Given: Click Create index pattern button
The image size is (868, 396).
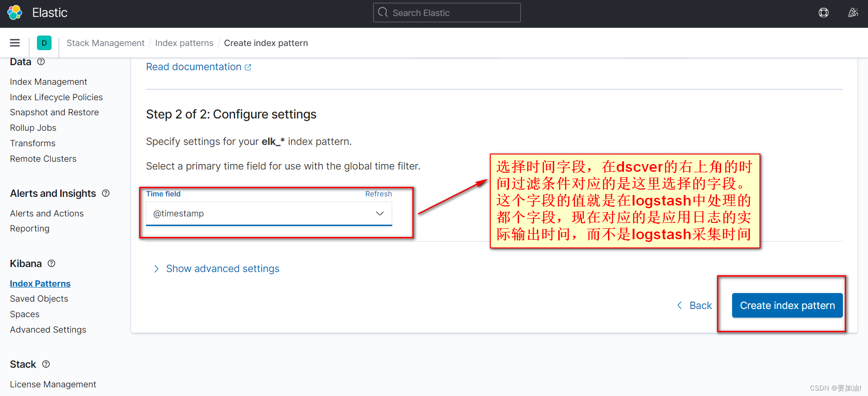Looking at the screenshot, I should (x=787, y=305).
